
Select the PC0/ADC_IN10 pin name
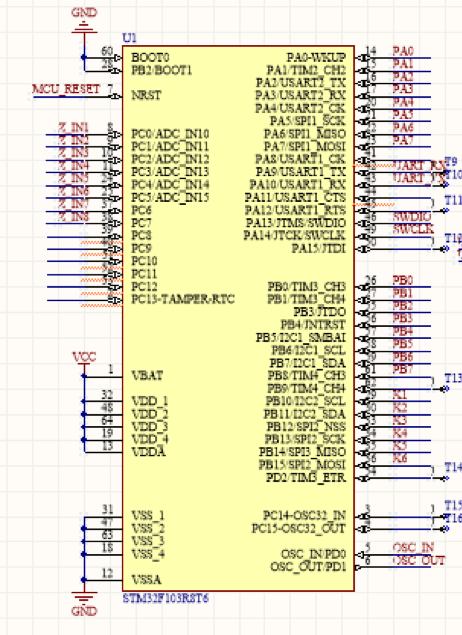point(170,134)
